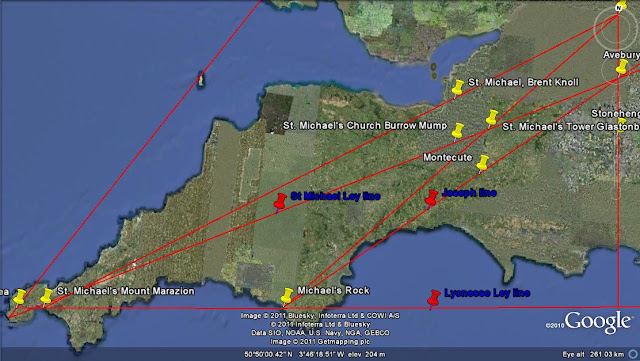Click the yellow Brent Knoll pushpin

(x=458, y=88)
